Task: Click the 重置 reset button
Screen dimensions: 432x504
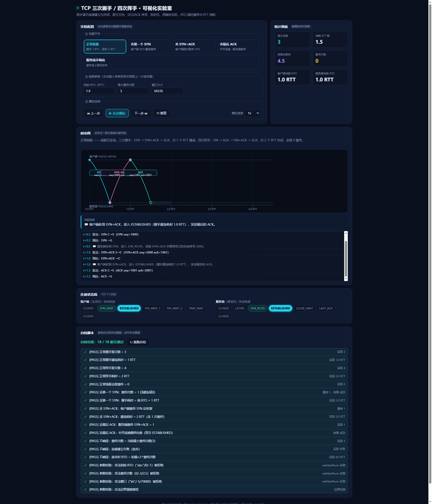Action: click(x=162, y=113)
